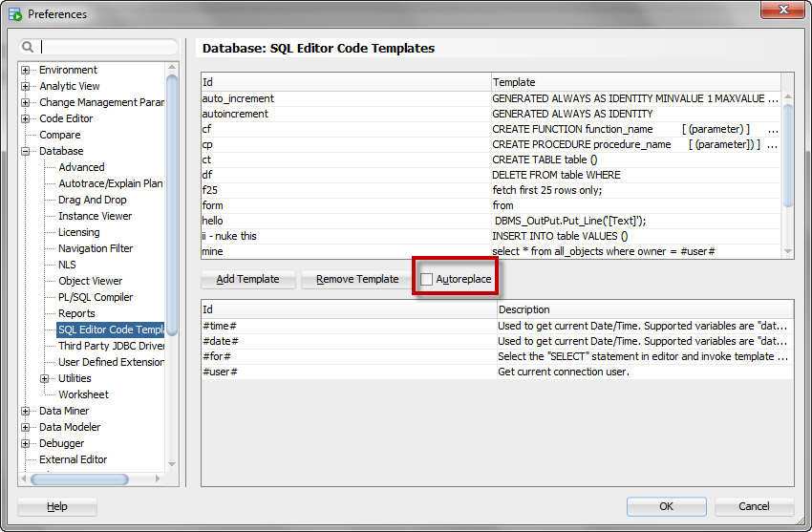Image resolution: width=812 pixels, height=532 pixels.
Task: Expand the Data Modeler node
Action: click(x=25, y=427)
